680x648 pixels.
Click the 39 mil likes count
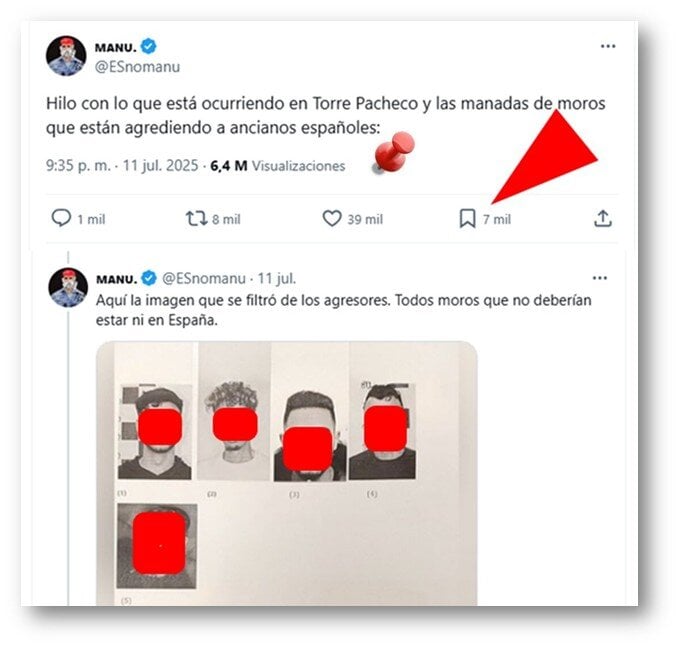point(365,219)
